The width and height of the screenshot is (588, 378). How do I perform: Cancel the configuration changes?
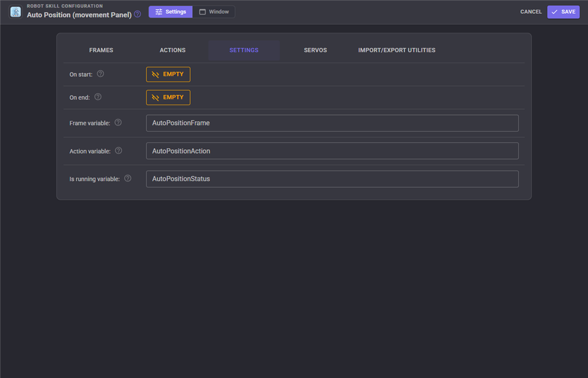point(531,12)
